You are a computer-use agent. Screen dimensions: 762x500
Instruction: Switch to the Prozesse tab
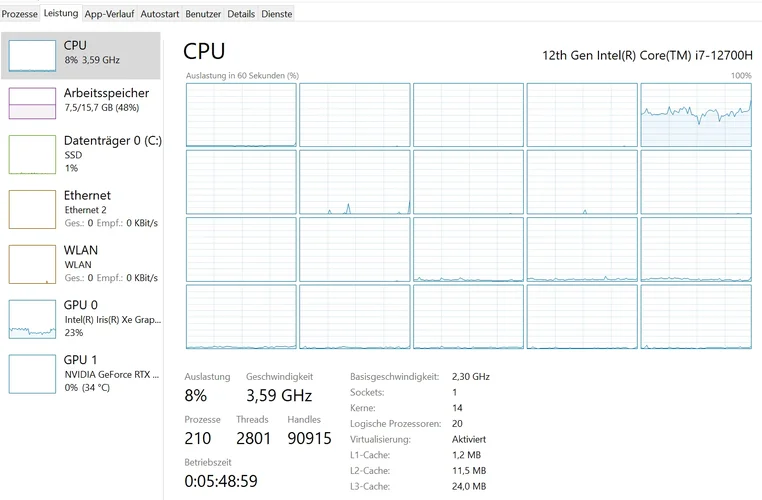point(20,14)
